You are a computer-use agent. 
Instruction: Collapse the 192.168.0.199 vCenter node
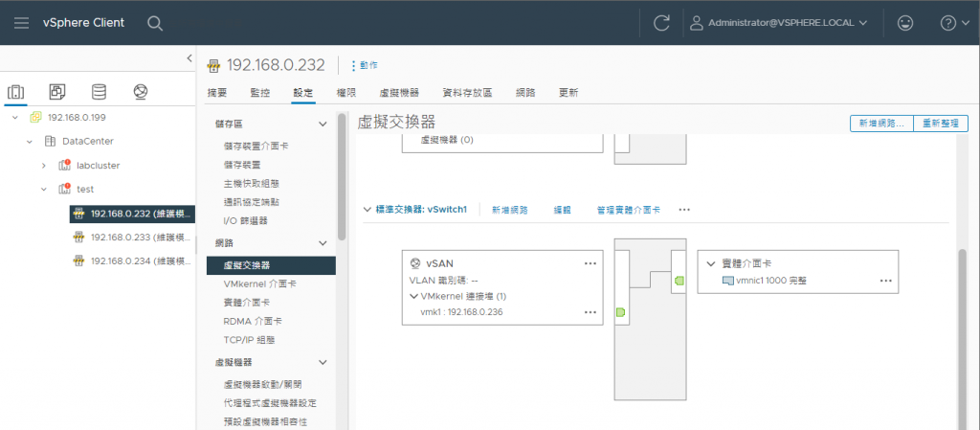(15, 118)
